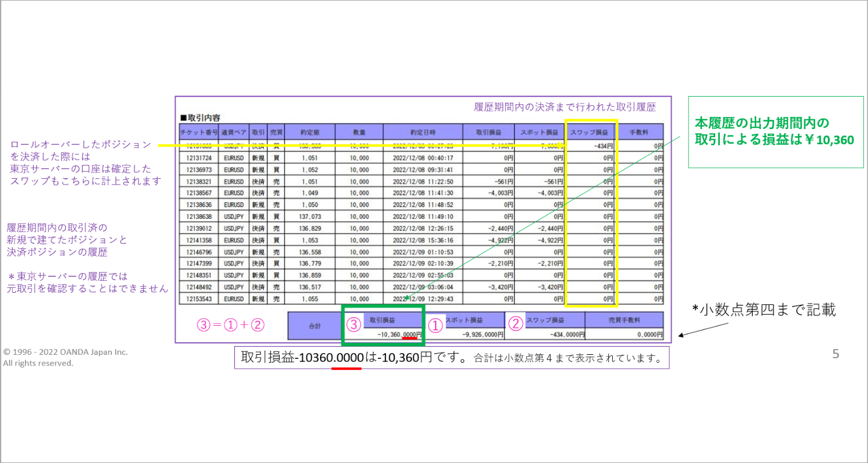Screen dimensions: 868x463
Task: Click timestamp 2022/12/09 02:55:03
Action: (x=423, y=275)
